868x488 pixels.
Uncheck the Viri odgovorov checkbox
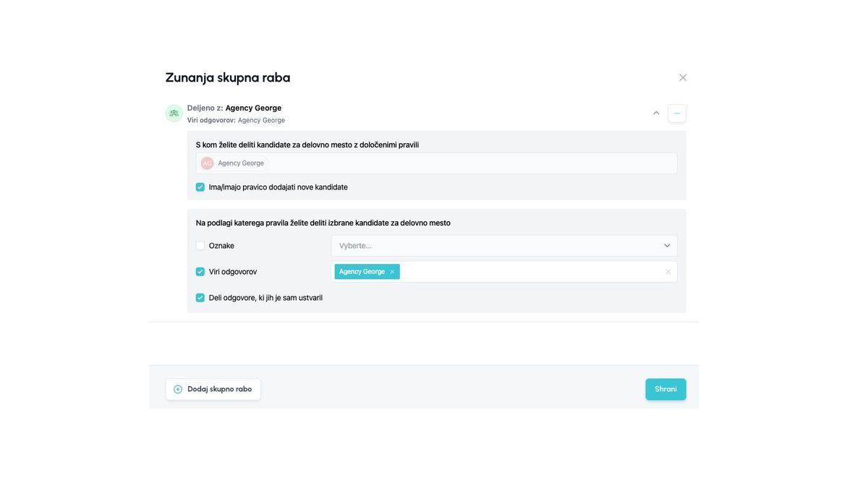[200, 272]
